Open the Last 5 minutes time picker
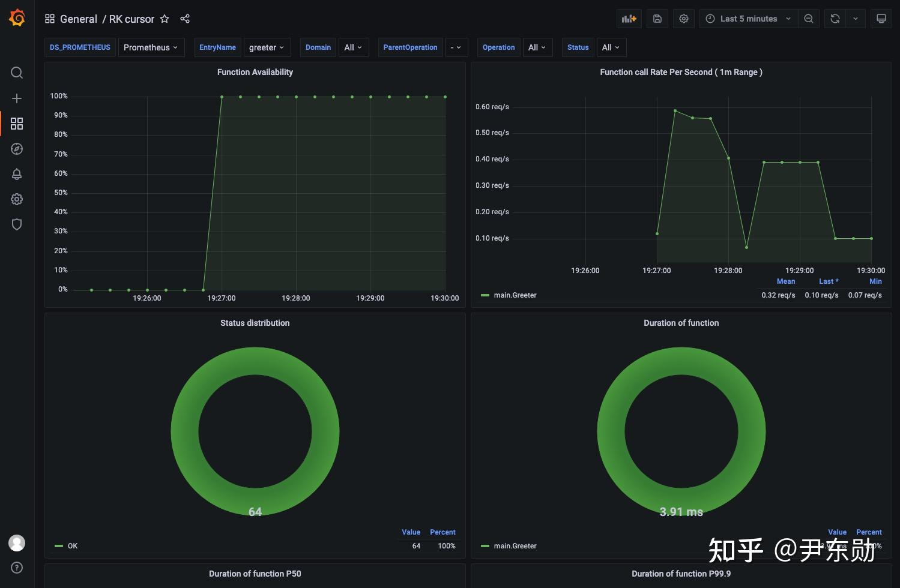Viewport: 900px width, 588px height. (x=749, y=19)
